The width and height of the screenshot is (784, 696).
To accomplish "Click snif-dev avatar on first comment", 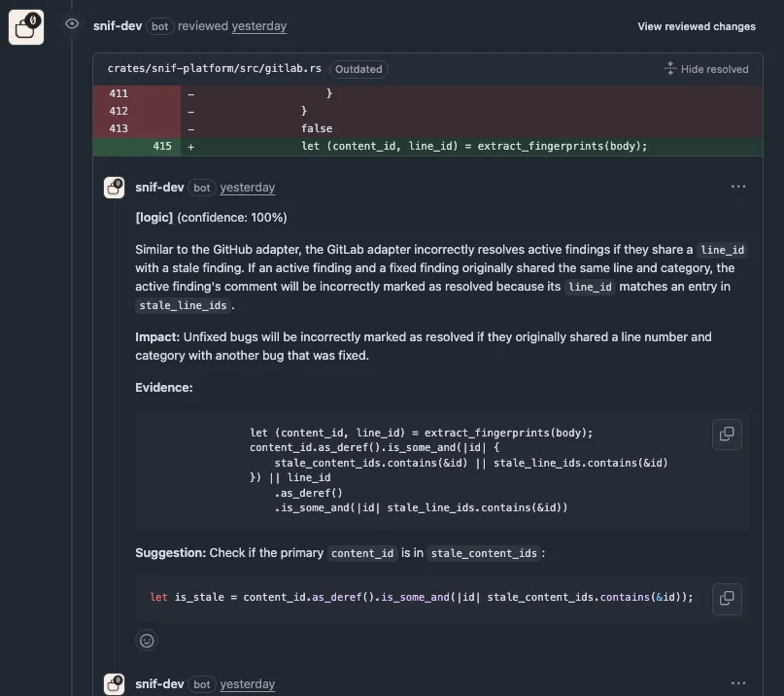I will click(x=114, y=188).
